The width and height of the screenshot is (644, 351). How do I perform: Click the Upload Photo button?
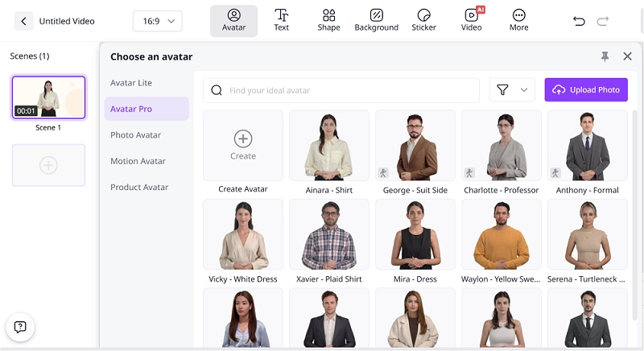click(x=586, y=90)
